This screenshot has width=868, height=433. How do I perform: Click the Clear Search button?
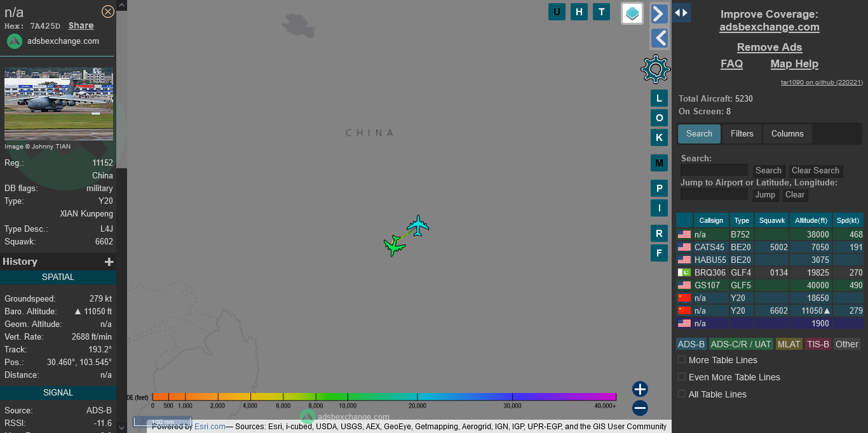815,171
